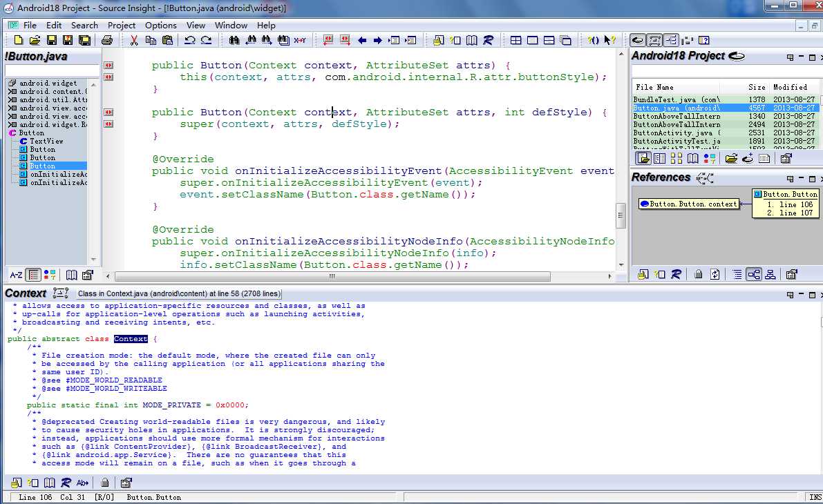Toggle outline list view in symbol window
The image size is (823, 504).
33,275
